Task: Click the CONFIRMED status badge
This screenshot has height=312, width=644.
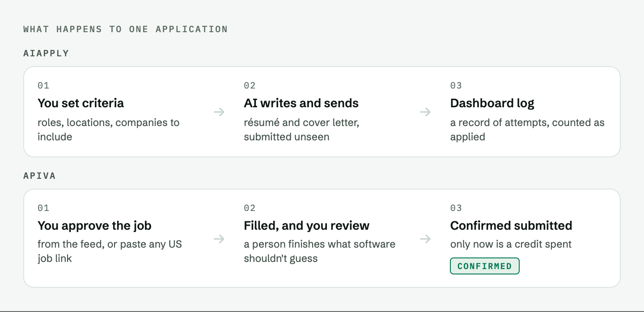Action: click(484, 266)
